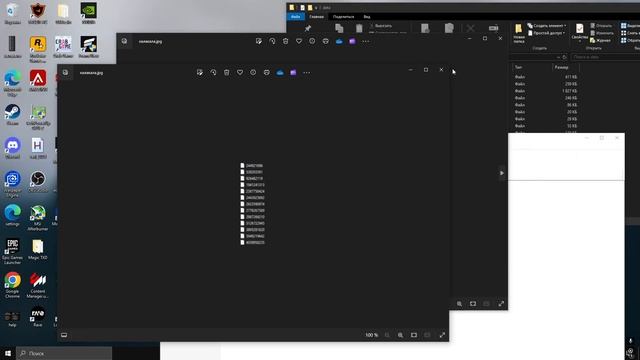Open three-dots menu in back Photos window
Screen dimensions: 640x360
[x=366, y=41]
